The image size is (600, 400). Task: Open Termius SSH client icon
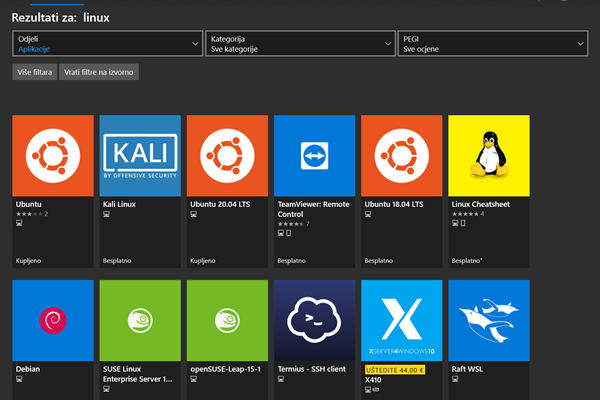point(315,320)
